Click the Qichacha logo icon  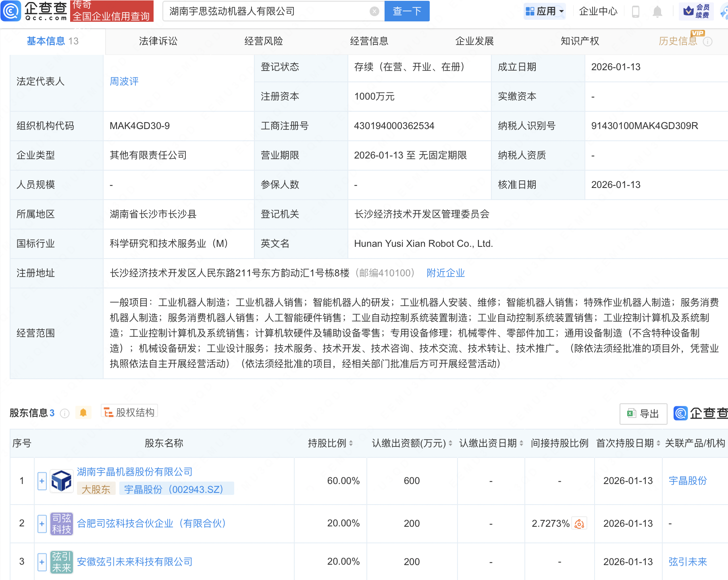11,11
